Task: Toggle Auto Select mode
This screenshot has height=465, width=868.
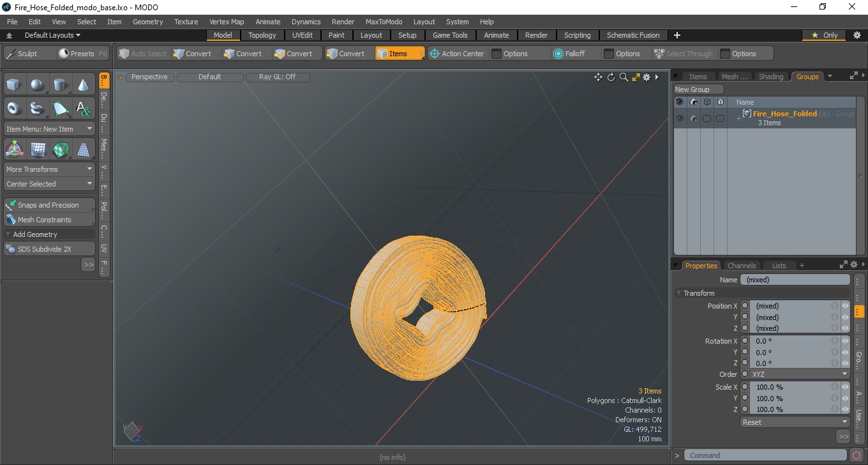Action: pyautogui.click(x=143, y=54)
